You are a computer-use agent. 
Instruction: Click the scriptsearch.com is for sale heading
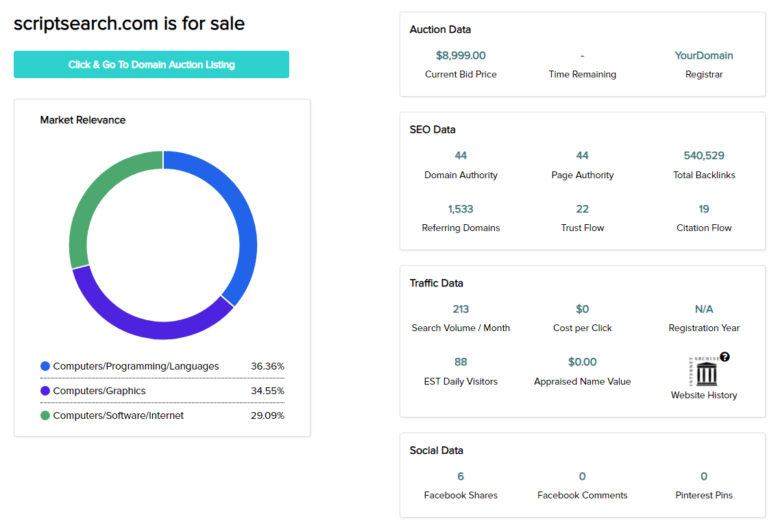coord(130,24)
